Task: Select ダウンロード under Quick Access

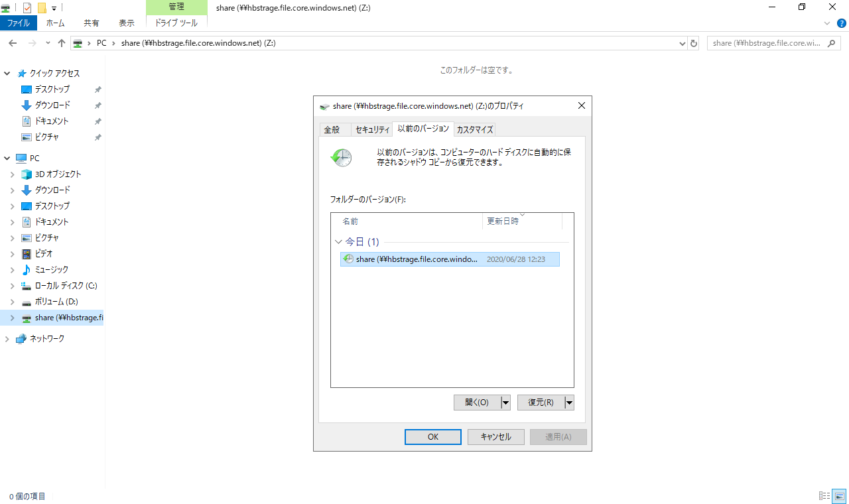Action: (52, 105)
